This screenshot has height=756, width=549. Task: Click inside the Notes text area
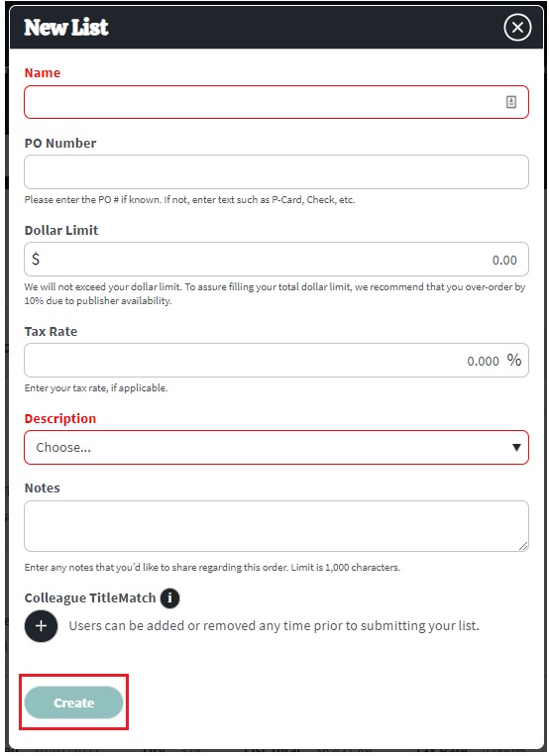(x=276, y=526)
